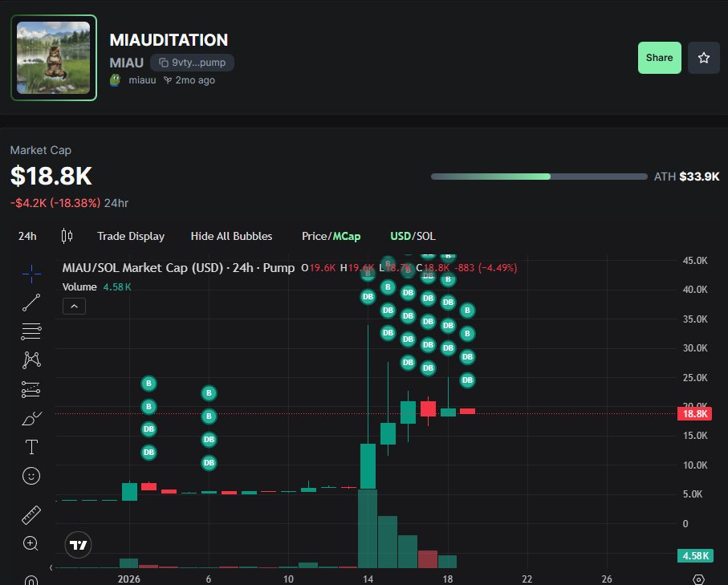Click Hide All Bubbles
Viewport: 728px width, 585px height.
[231, 236]
